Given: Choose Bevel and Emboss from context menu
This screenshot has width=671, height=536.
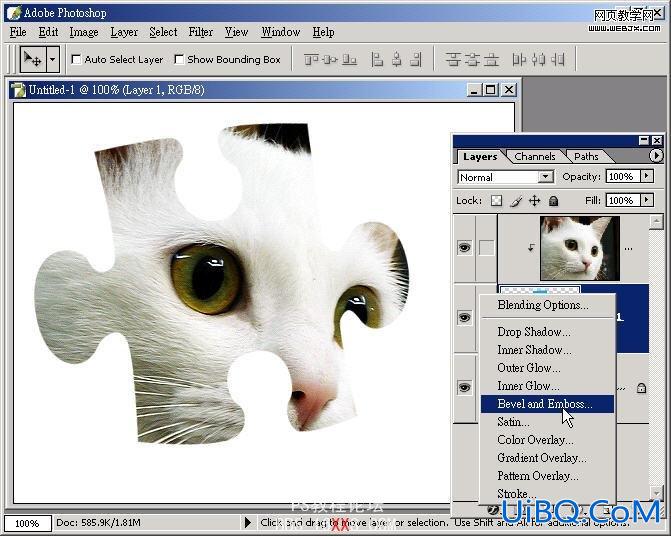Looking at the screenshot, I should pyautogui.click(x=548, y=404).
